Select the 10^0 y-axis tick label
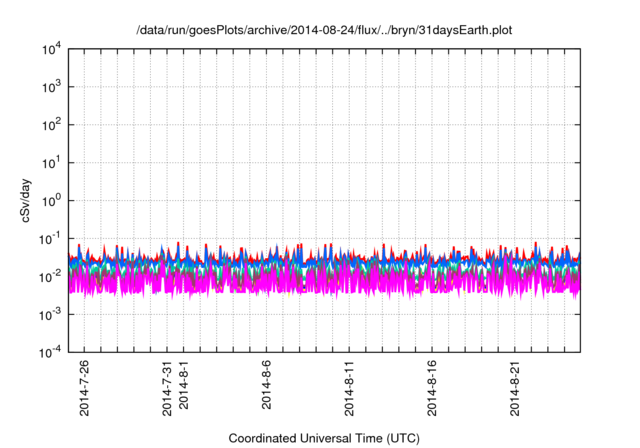This screenshot has height=448, width=640. [51, 200]
